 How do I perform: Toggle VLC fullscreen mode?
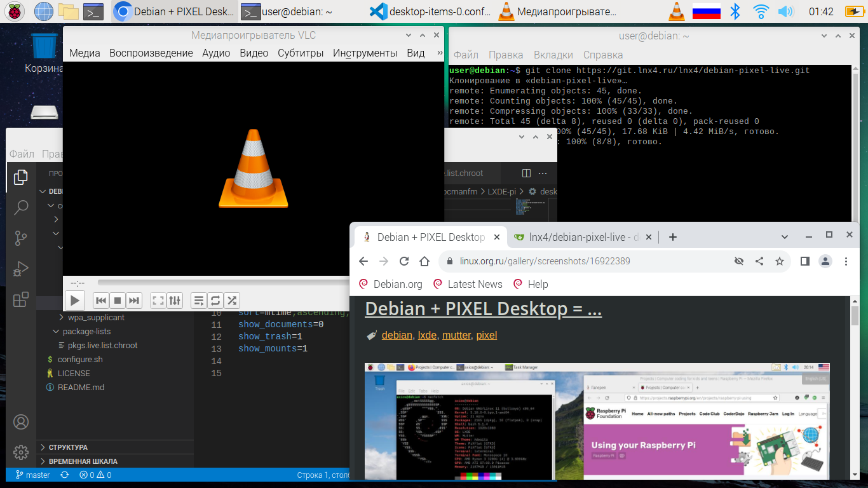(158, 301)
